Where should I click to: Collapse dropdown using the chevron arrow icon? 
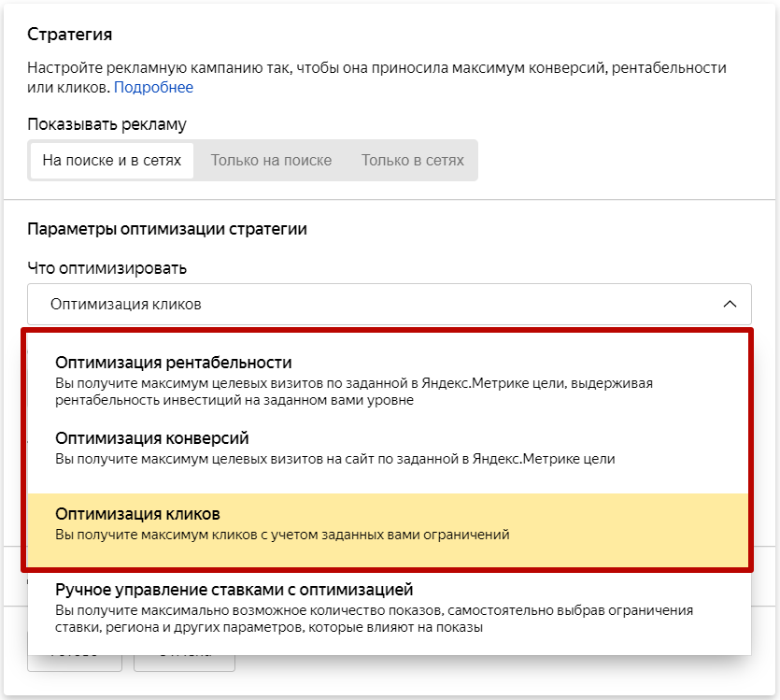click(x=730, y=305)
